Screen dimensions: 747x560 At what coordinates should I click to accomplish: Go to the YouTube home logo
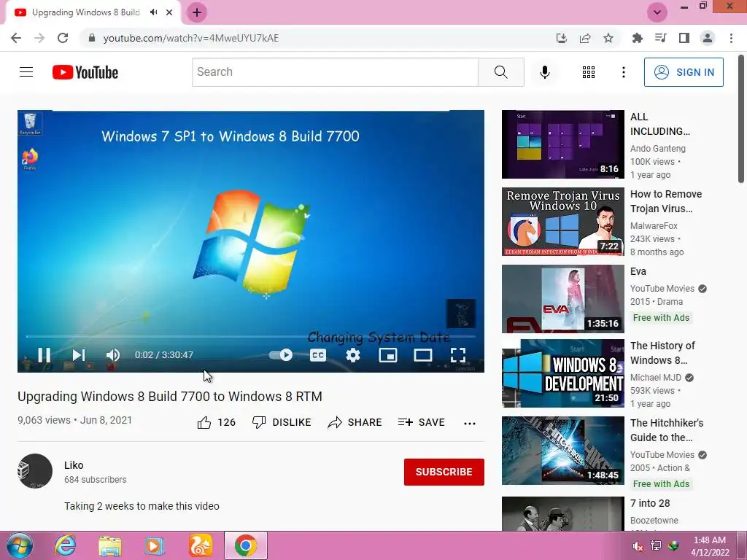click(x=85, y=72)
